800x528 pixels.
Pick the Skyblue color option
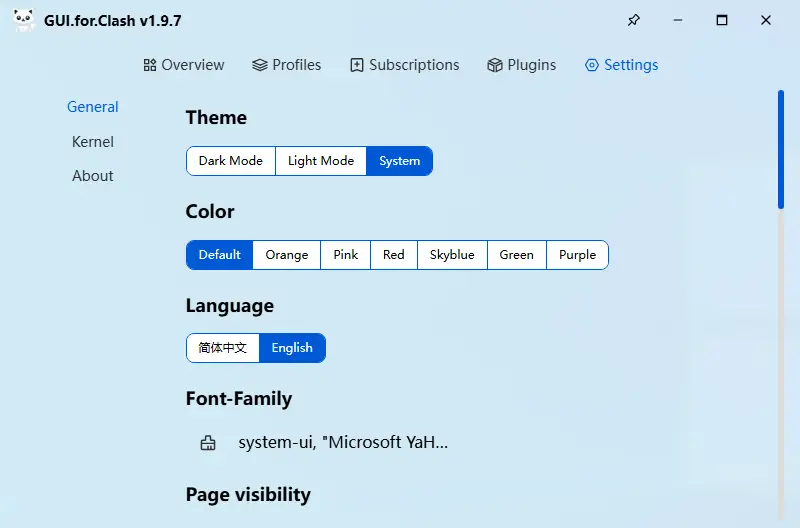point(452,255)
